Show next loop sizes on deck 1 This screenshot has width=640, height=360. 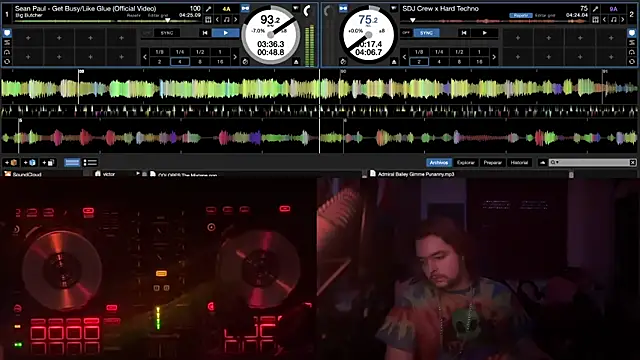tap(235, 57)
